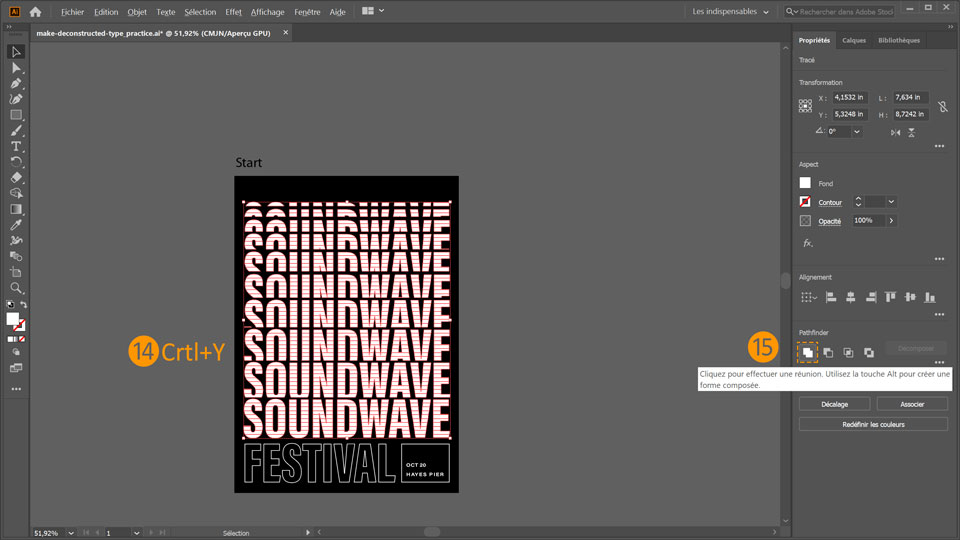This screenshot has width=960, height=540.
Task: Open the Contour stroke weight dropdown
Action: tap(891, 202)
